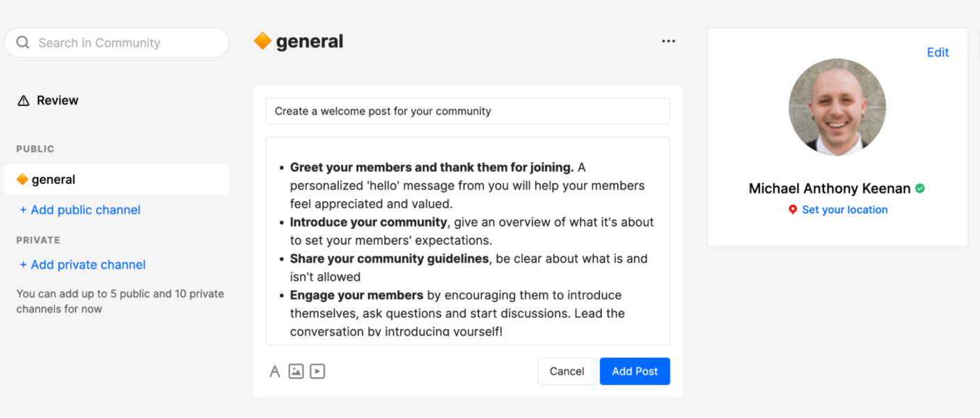980x418 pixels.
Task: Cancel the welcome post draft
Action: [x=566, y=371]
